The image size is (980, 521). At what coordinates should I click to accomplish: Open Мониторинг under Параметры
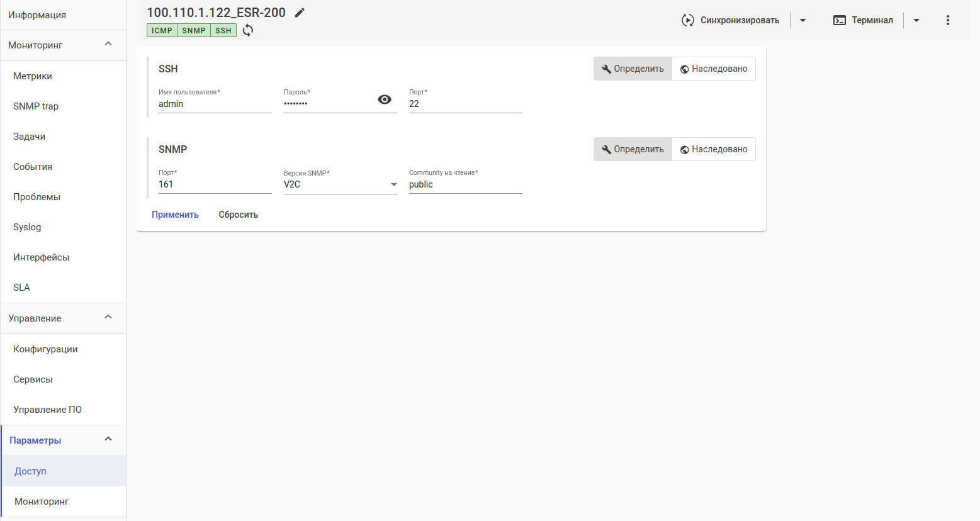(64, 501)
